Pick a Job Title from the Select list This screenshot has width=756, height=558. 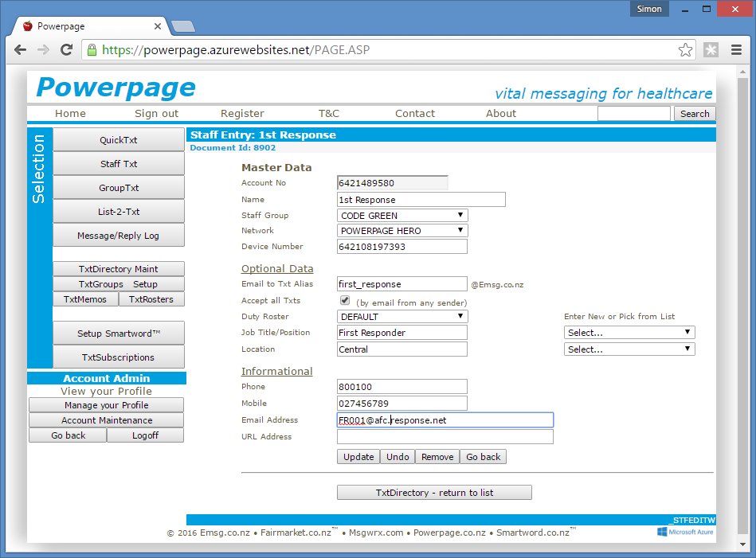tap(629, 333)
